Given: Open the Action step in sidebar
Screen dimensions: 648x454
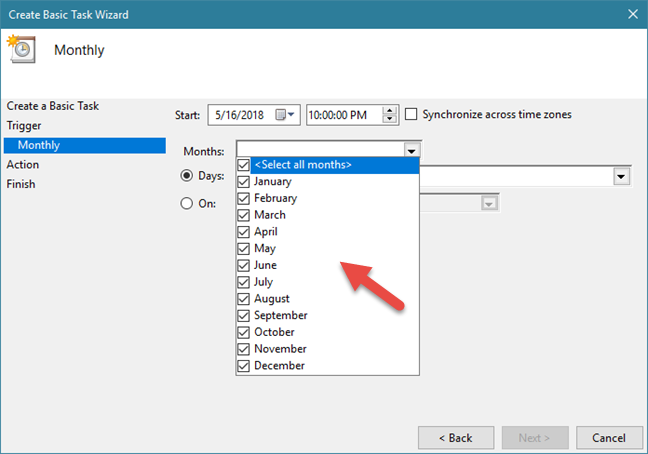Looking at the screenshot, I should click(23, 164).
